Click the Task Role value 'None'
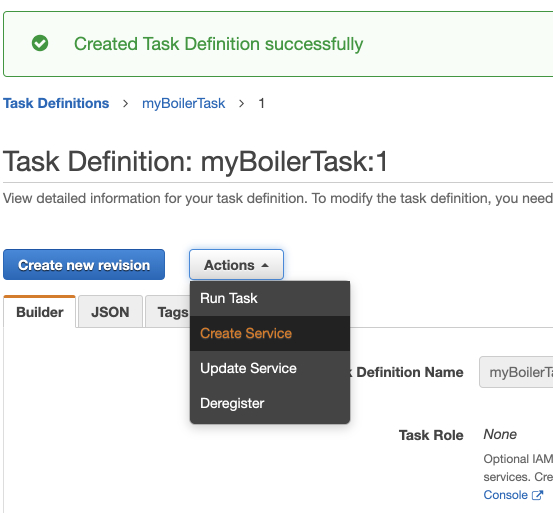This screenshot has width=553, height=513. point(500,434)
